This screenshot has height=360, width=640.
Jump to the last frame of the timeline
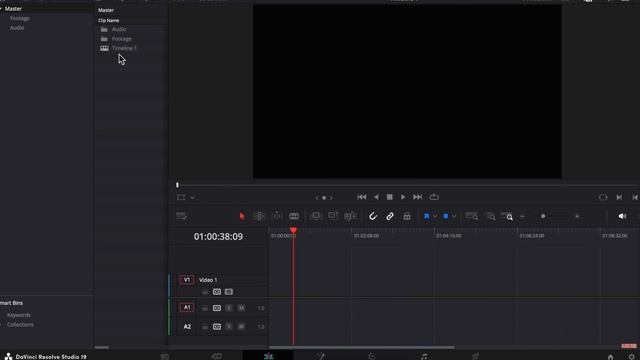pos(417,197)
